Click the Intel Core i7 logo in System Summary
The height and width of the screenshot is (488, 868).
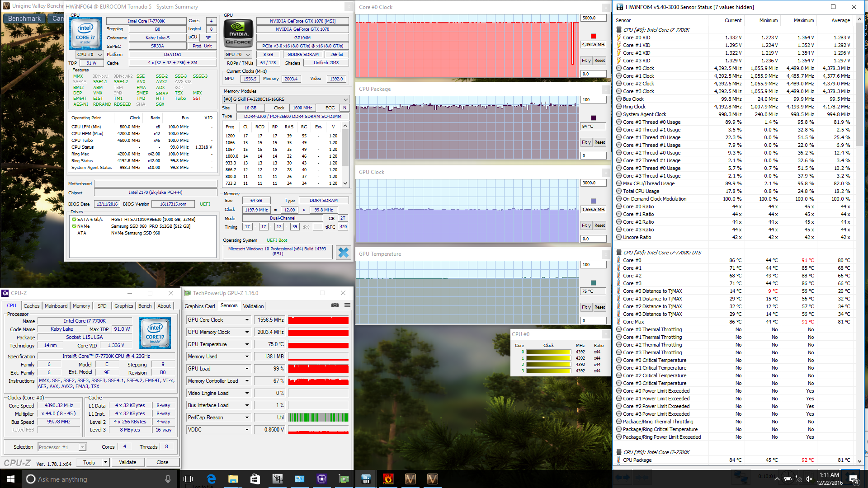point(85,33)
